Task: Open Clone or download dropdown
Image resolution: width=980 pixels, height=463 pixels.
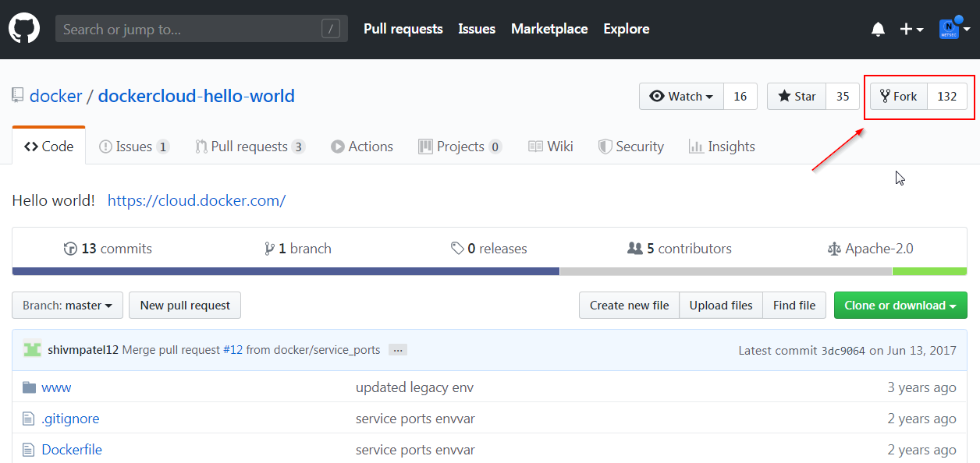Action: point(900,306)
